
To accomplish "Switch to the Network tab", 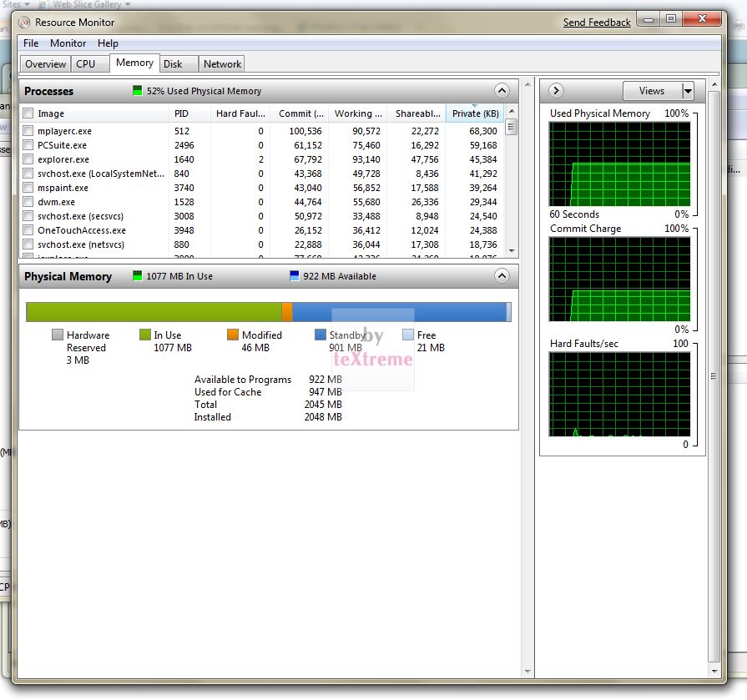I will click(222, 63).
